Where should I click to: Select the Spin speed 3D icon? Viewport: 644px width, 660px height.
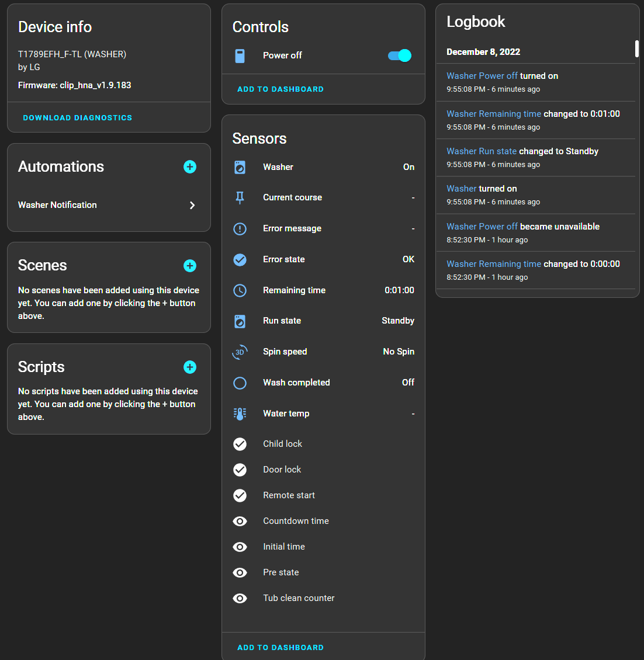coord(240,352)
